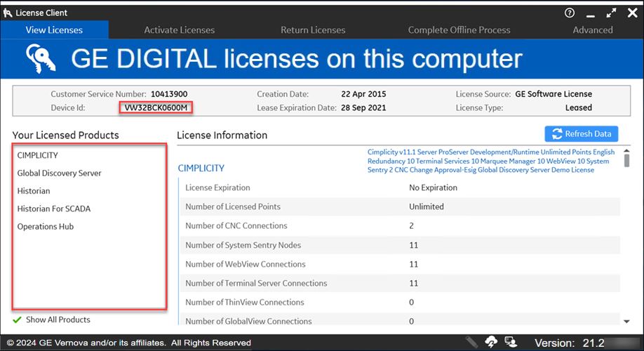Click the License Information scrollbar thumb
644x351 pixels.
pyautogui.click(x=626, y=160)
